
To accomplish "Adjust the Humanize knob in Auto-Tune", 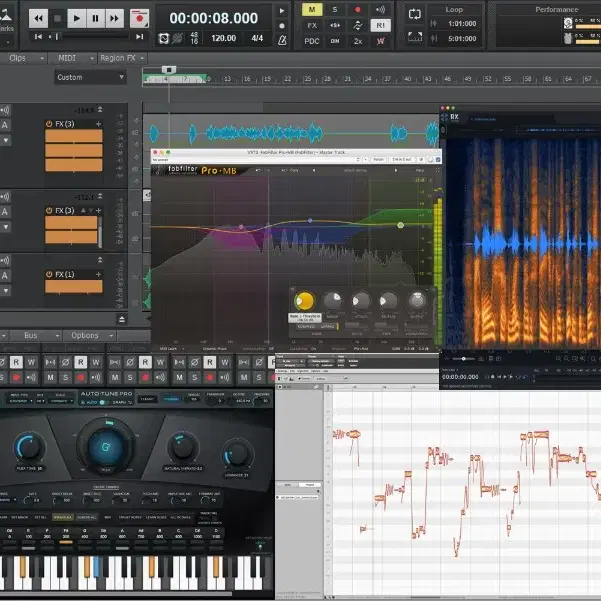I will 238,454.
